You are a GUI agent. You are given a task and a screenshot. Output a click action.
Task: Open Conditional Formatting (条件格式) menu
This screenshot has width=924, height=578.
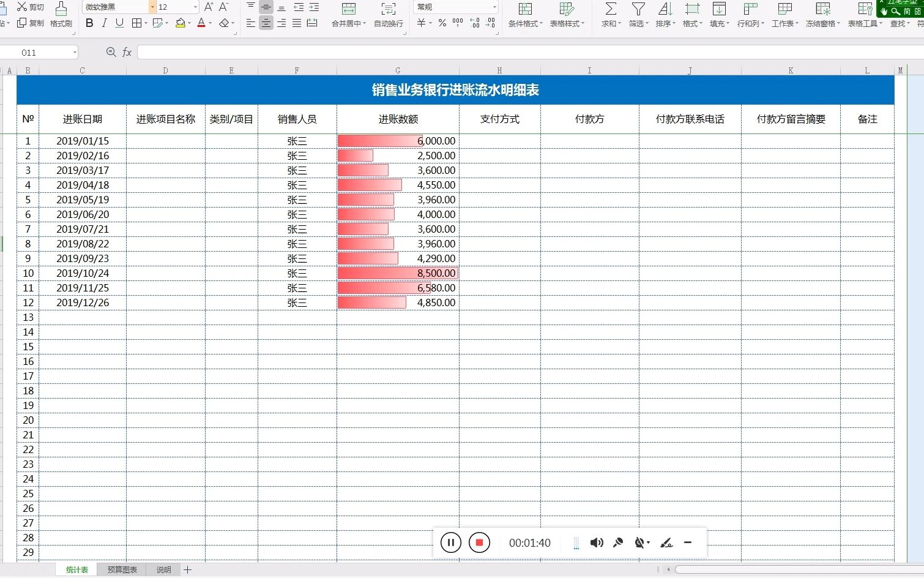(x=525, y=15)
